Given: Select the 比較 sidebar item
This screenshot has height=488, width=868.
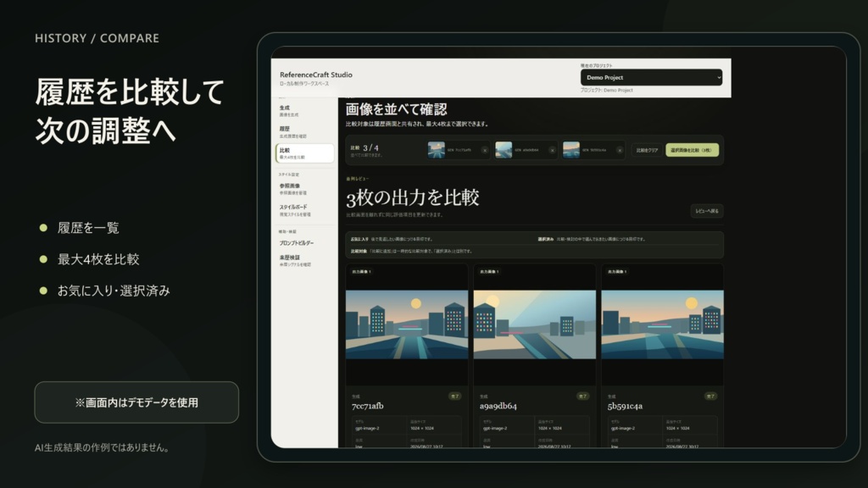Looking at the screenshot, I should pyautogui.click(x=304, y=153).
